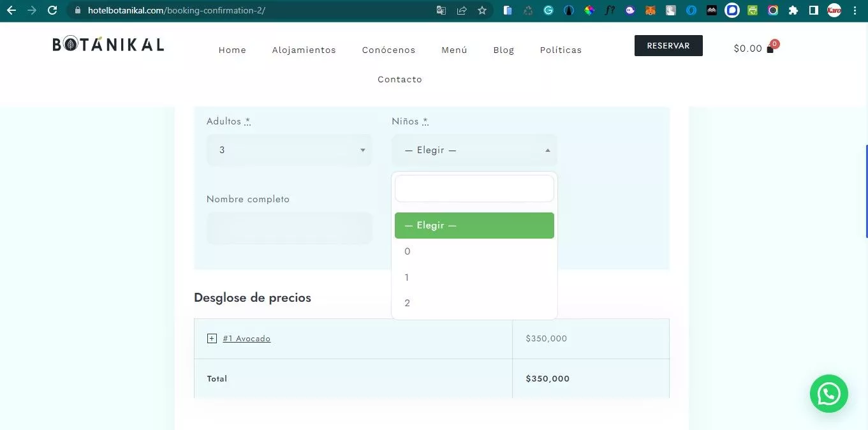Open the Grammarly extension icon

(x=548, y=10)
